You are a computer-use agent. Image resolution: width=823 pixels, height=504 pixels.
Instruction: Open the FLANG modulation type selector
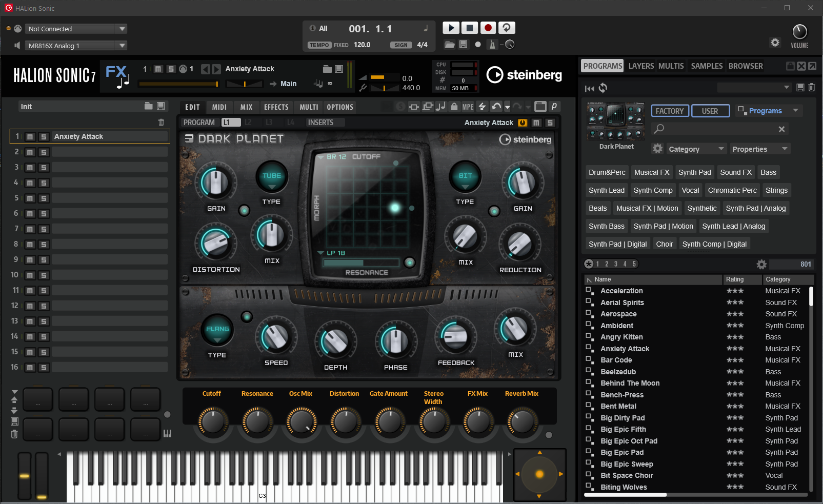[x=217, y=329]
